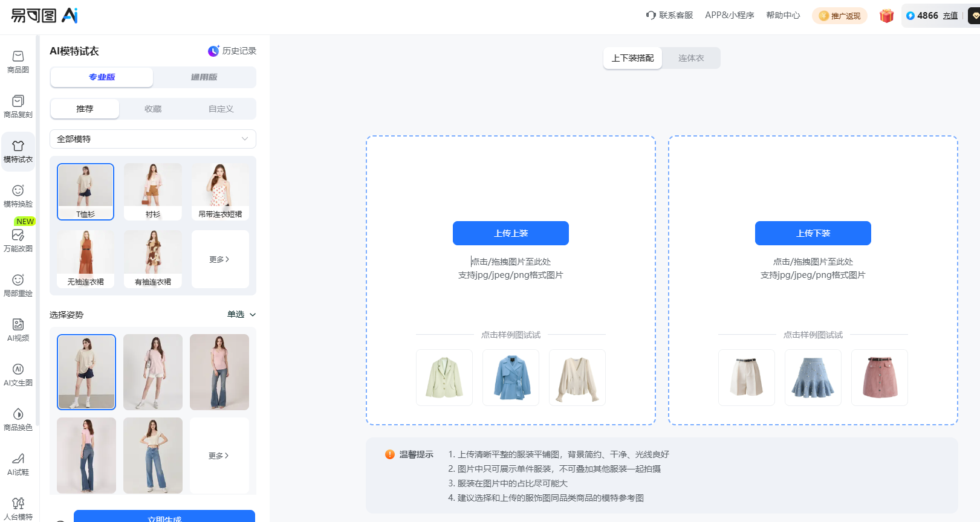Open the red gift box icon
The width and height of the screenshot is (980, 522).
click(886, 16)
